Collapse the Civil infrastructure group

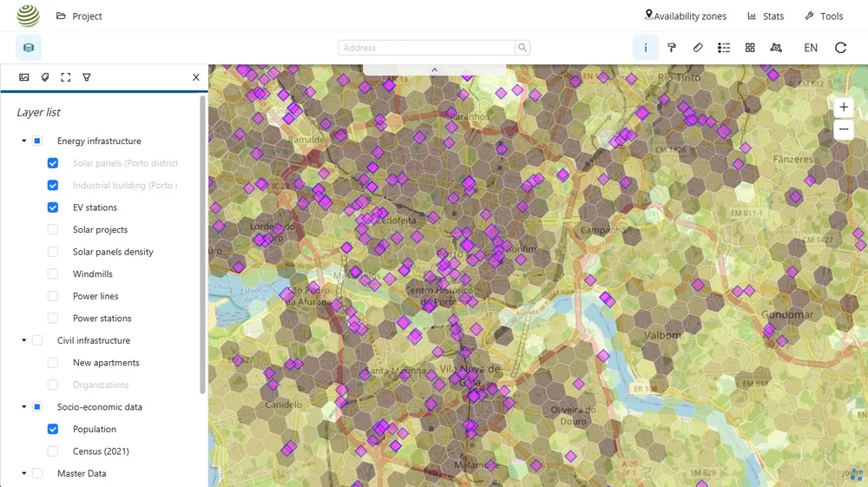point(23,340)
